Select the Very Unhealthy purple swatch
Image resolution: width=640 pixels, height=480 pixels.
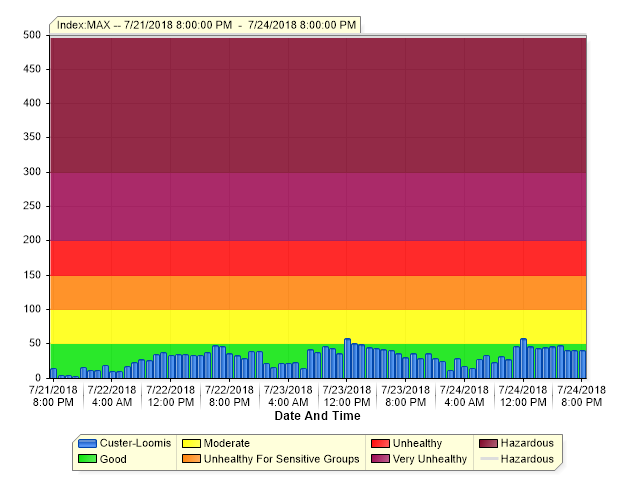pyautogui.click(x=380, y=459)
